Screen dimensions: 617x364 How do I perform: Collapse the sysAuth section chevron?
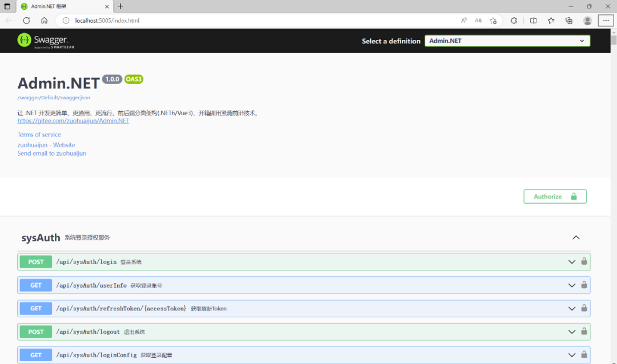coord(576,237)
